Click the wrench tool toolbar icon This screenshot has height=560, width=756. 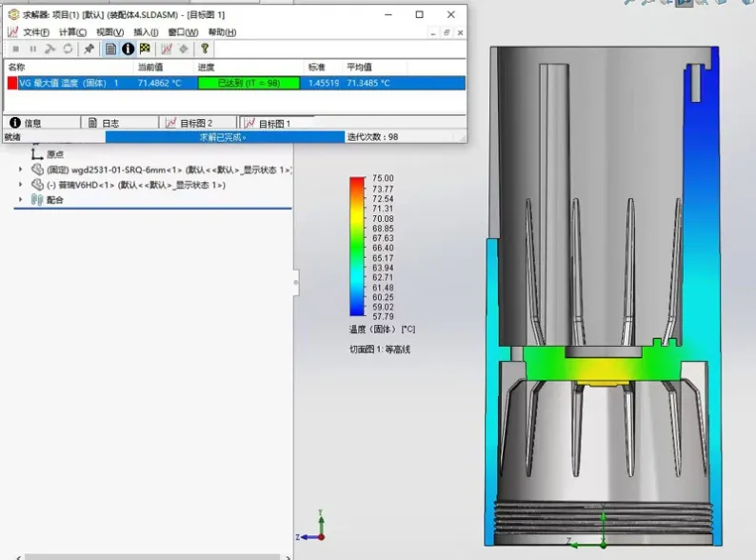click(50, 49)
